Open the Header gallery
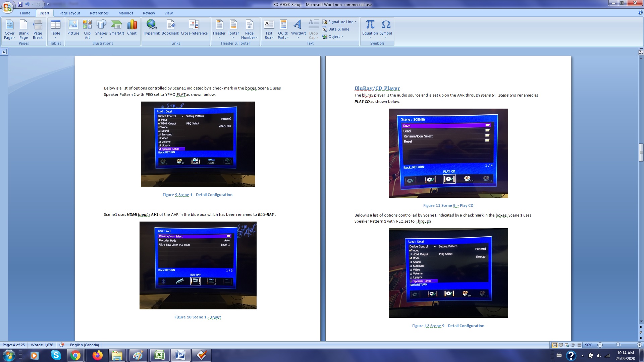 tap(219, 29)
